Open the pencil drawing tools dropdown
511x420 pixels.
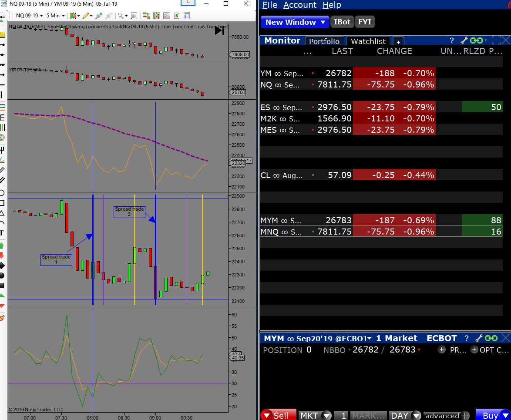87,16
